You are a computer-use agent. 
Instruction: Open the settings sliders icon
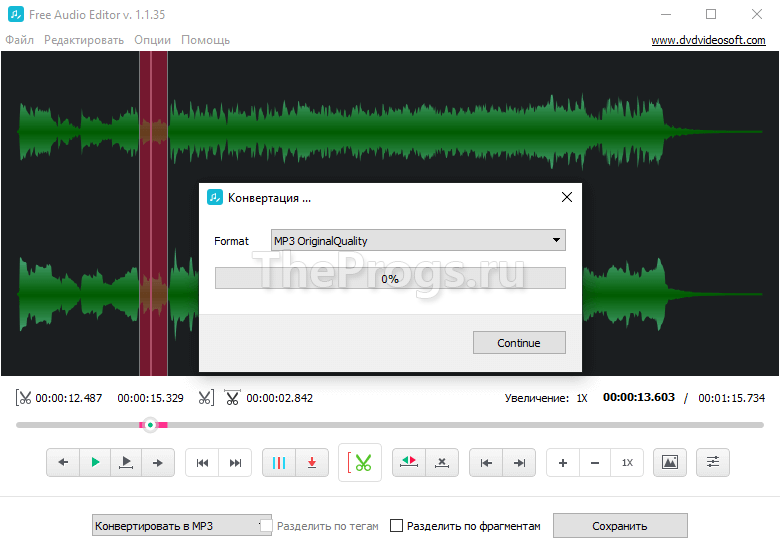point(713,462)
